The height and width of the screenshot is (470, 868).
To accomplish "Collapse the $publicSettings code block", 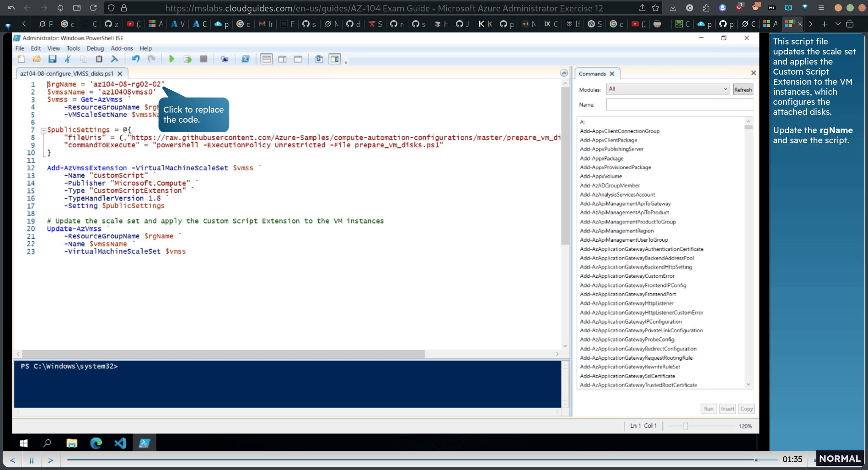I will tap(43, 130).
